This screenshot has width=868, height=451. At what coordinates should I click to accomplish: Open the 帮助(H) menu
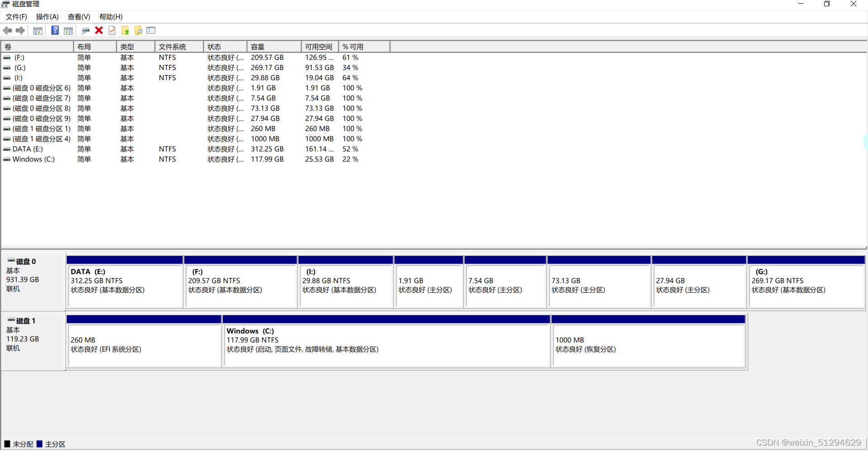coord(111,17)
